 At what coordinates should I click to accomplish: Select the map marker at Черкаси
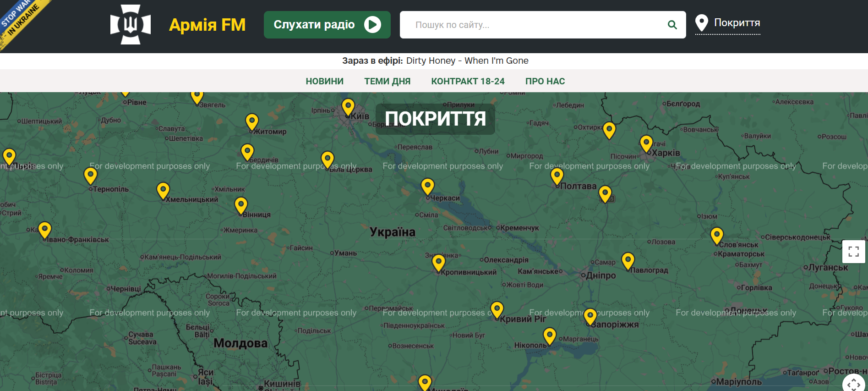427,187
